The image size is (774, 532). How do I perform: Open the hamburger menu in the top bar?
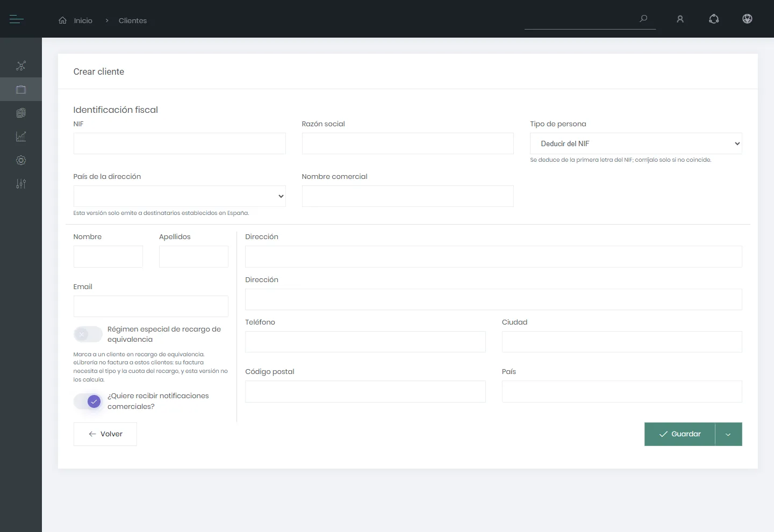17,19
